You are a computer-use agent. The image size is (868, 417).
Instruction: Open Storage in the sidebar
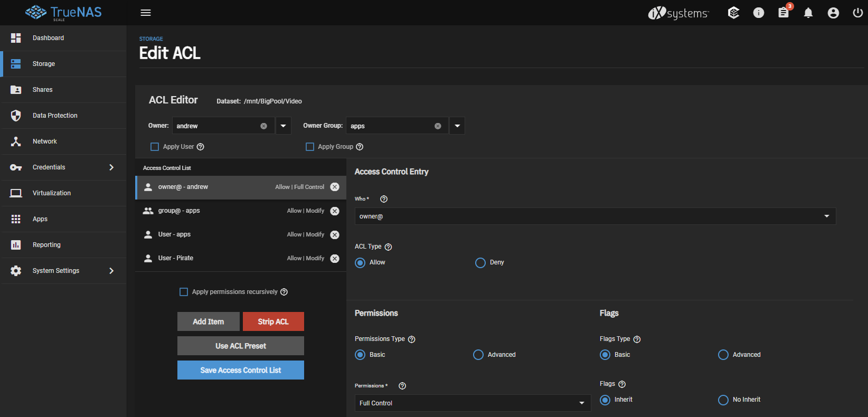[x=63, y=64]
